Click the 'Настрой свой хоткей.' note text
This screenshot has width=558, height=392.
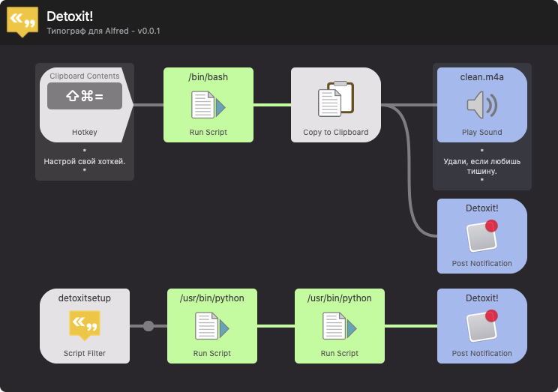tap(85, 161)
